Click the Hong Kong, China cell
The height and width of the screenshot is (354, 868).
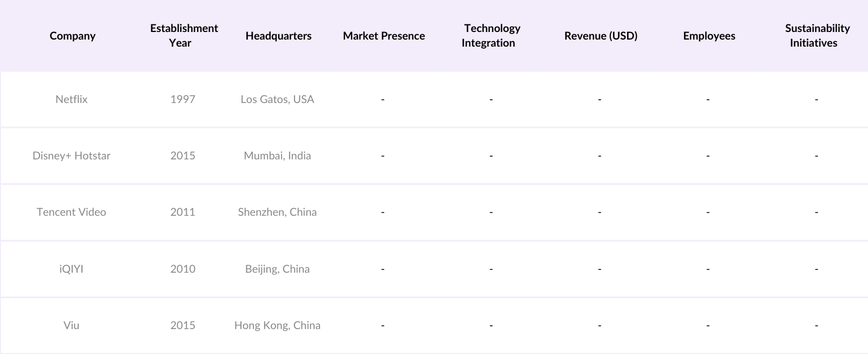[277, 325]
